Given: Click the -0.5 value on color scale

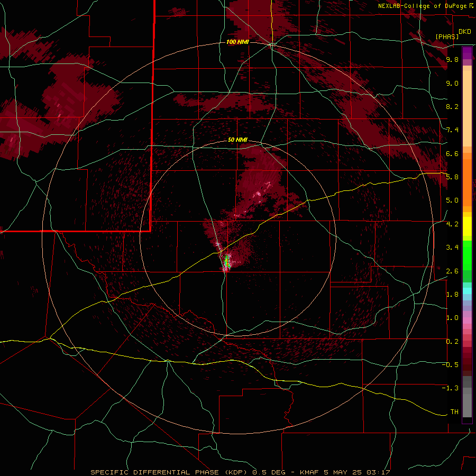Looking at the screenshot, I should (x=451, y=365).
